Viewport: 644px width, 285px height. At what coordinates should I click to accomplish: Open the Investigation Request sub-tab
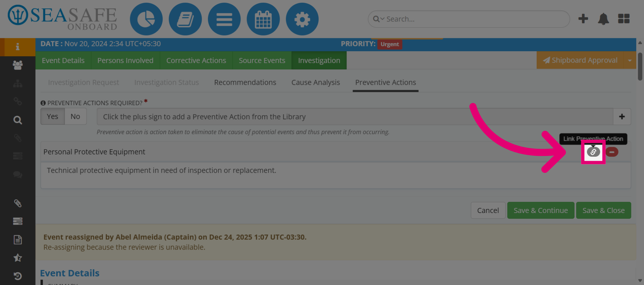[84, 82]
